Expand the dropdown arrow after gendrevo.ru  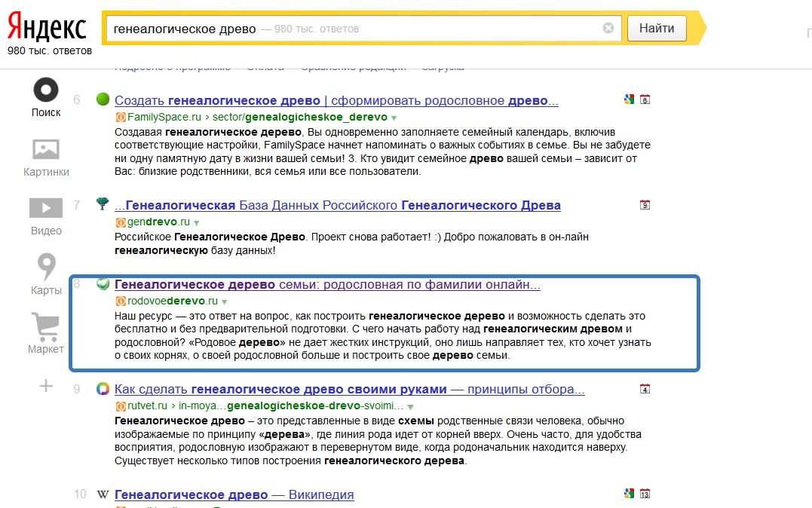tap(196, 223)
